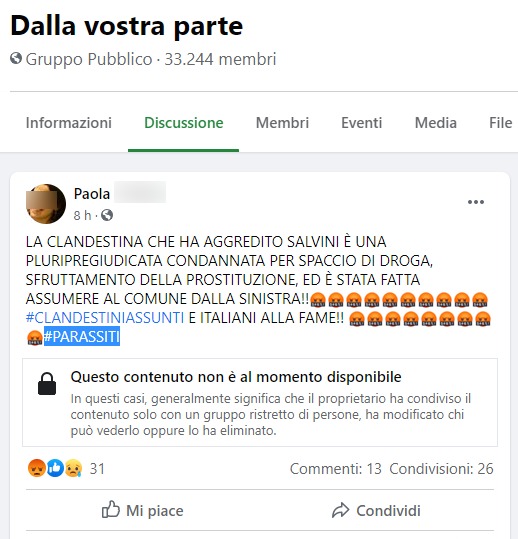Viewport: 518px width, 539px height.
Task: Open the Membri tab
Action: [282, 123]
